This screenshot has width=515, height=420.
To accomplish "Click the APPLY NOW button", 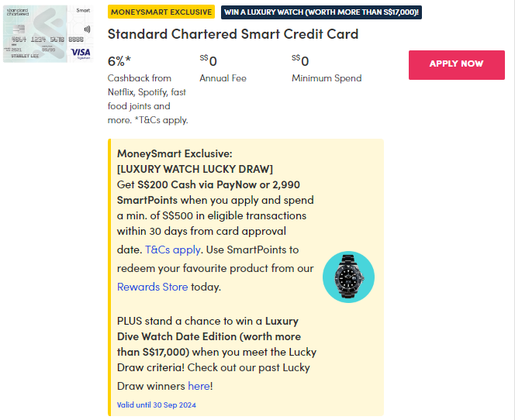I will [456, 64].
